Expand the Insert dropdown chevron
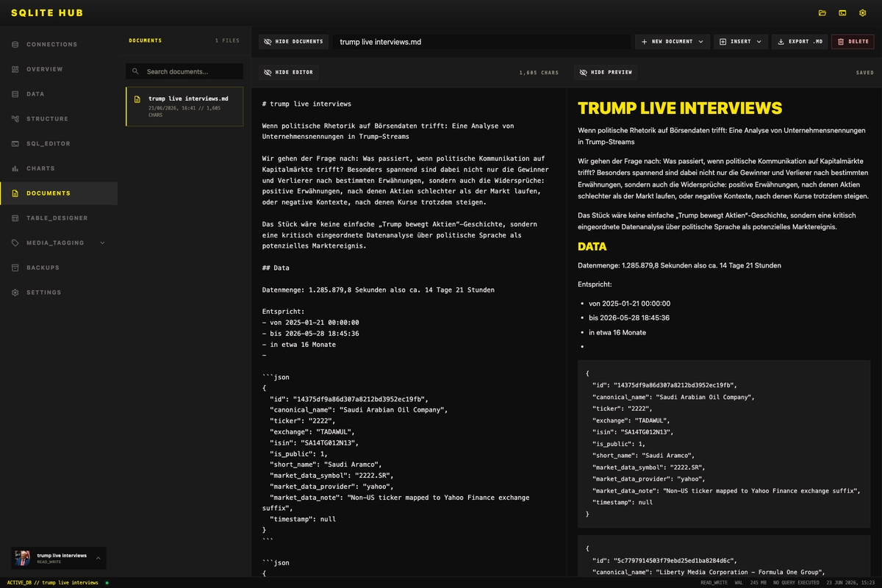 point(759,42)
